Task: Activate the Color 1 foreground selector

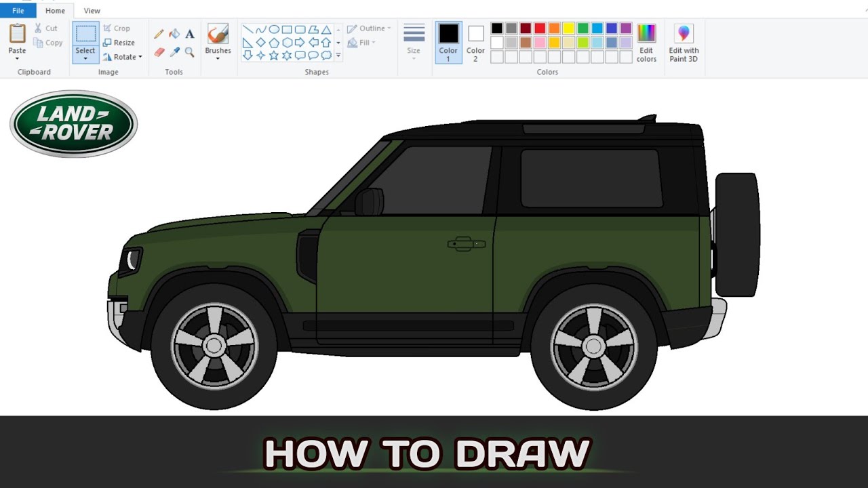Action: point(448,42)
